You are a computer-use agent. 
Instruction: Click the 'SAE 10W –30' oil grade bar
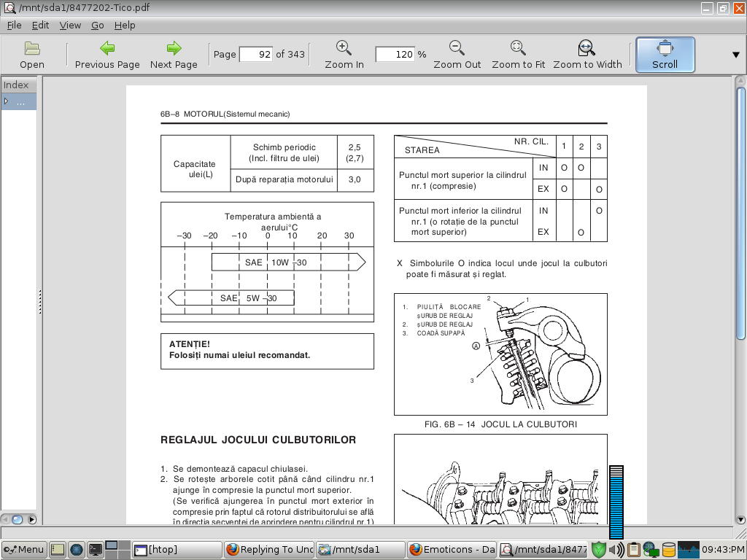point(289,262)
